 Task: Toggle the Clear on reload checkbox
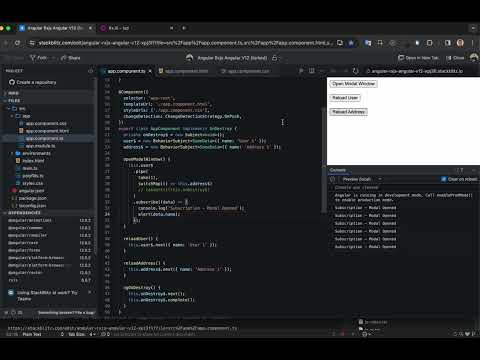pyautogui.click(x=444, y=179)
